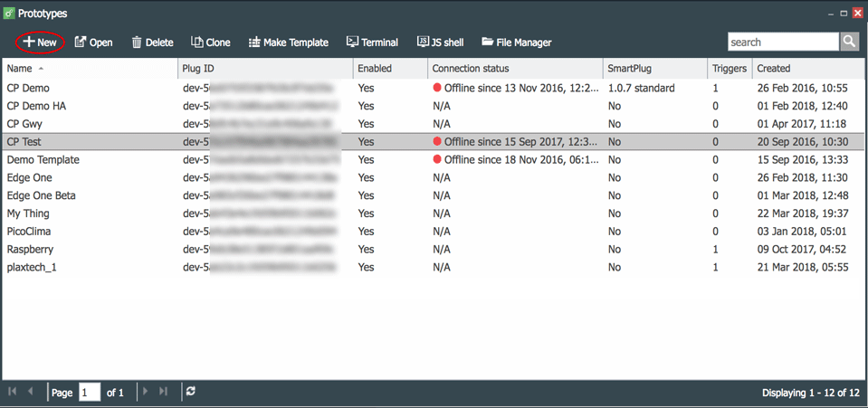This screenshot has width=868, height=408.
Task: Select the CP Gwy row
Action: (434, 123)
